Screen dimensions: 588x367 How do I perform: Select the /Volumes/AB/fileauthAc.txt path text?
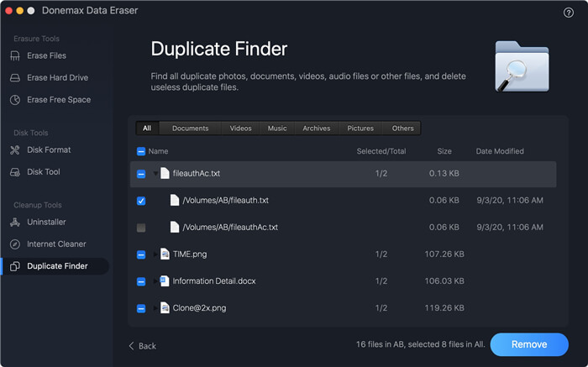[x=230, y=228]
